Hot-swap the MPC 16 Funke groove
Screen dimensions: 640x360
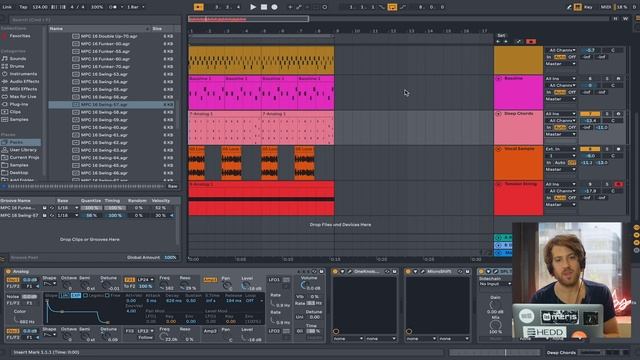pyautogui.click(x=52, y=208)
